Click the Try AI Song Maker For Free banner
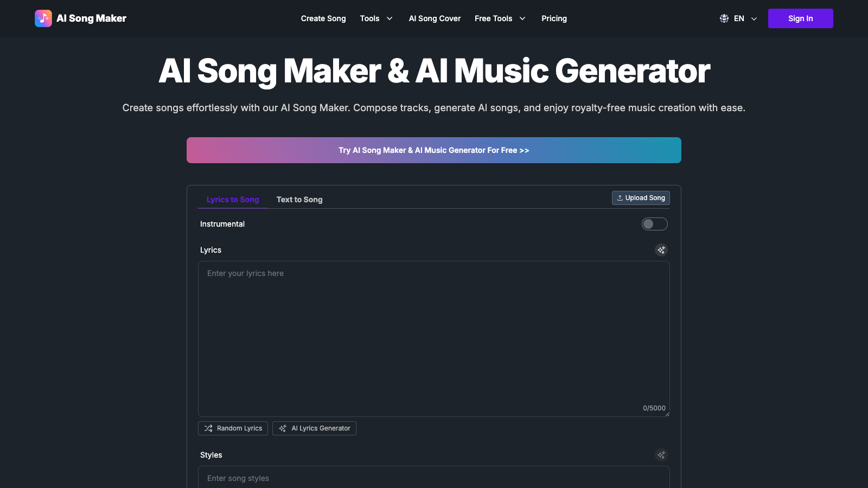This screenshot has height=488, width=868. pyautogui.click(x=433, y=150)
